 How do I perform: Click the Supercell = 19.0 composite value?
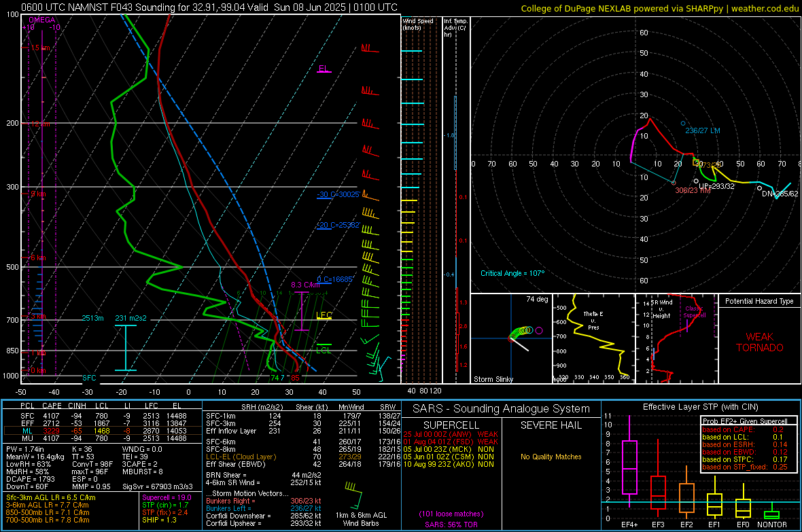pos(167,498)
